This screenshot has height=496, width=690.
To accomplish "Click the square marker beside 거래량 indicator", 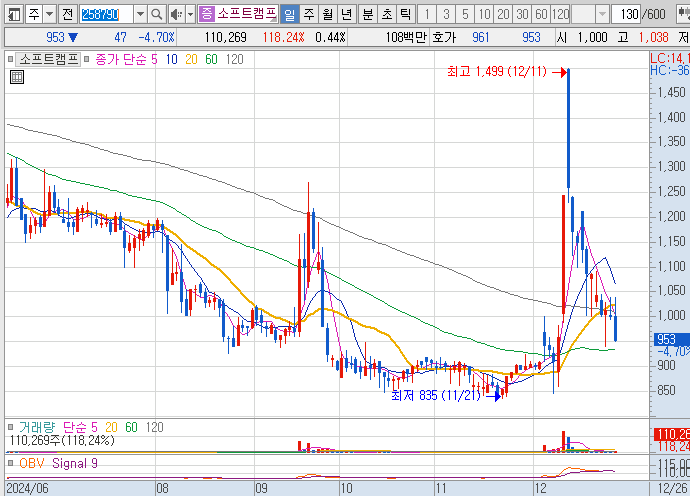I will coord(11,427).
